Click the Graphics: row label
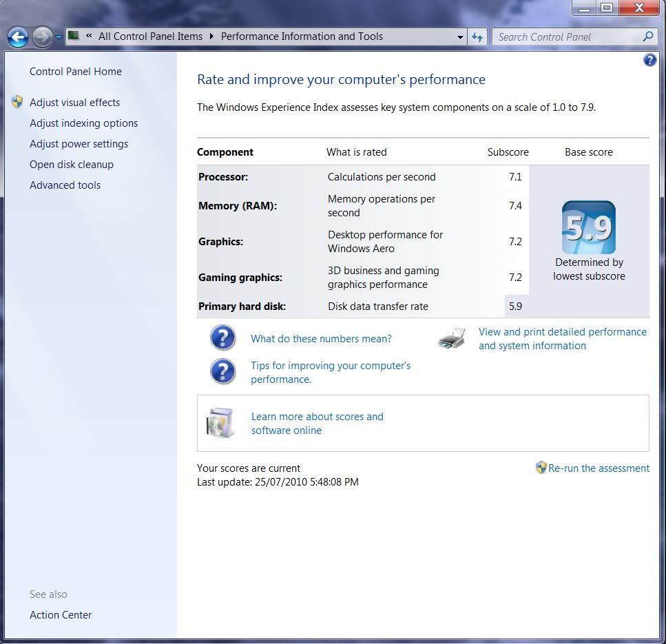The height and width of the screenshot is (644, 666). click(220, 242)
